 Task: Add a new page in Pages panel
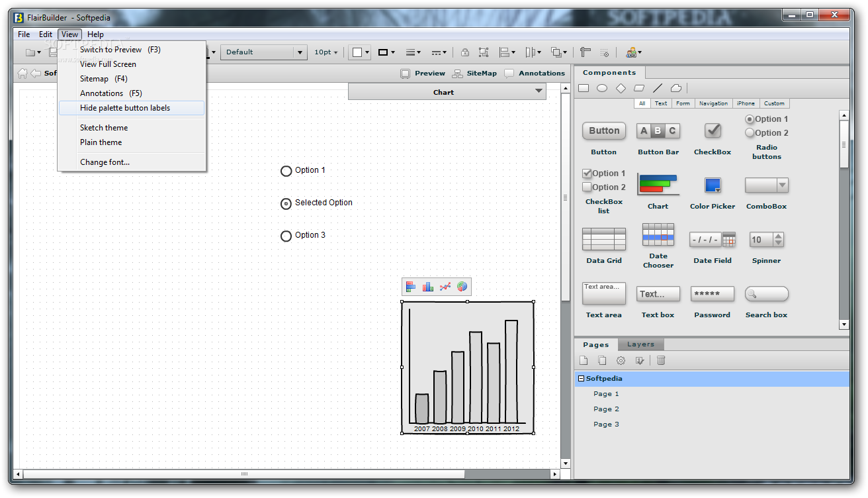tap(584, 360)
